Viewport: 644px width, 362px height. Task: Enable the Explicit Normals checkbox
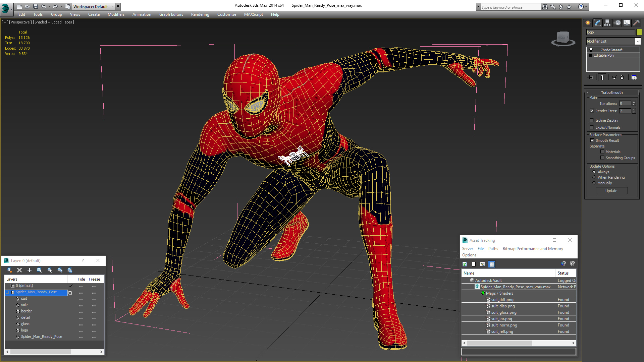pos(592,127)
